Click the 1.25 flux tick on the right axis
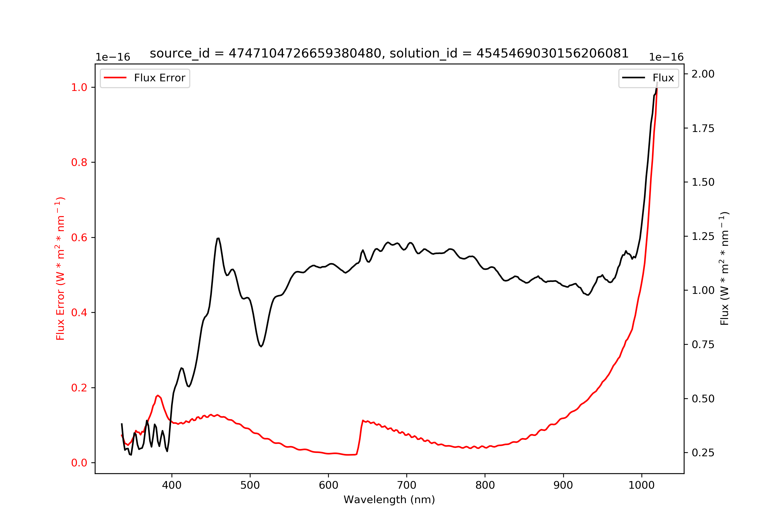The image size is (760, 532). [x=703, y=236]
